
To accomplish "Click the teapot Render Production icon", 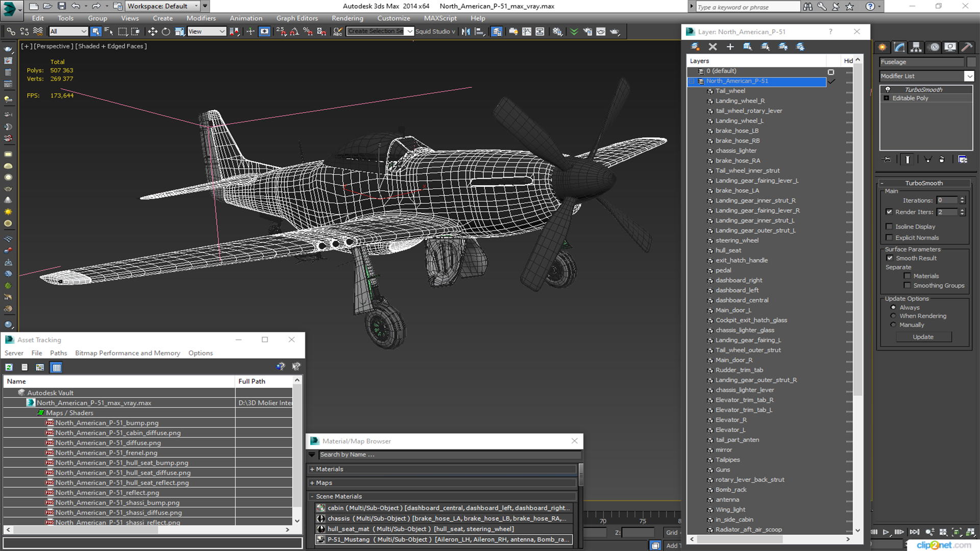I will [615, 32].
